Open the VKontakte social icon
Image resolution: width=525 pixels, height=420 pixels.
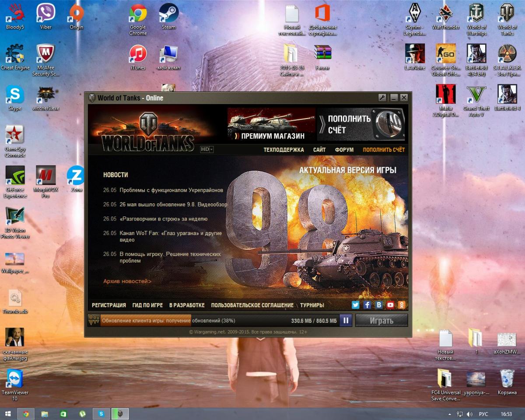tap(378, 305)
